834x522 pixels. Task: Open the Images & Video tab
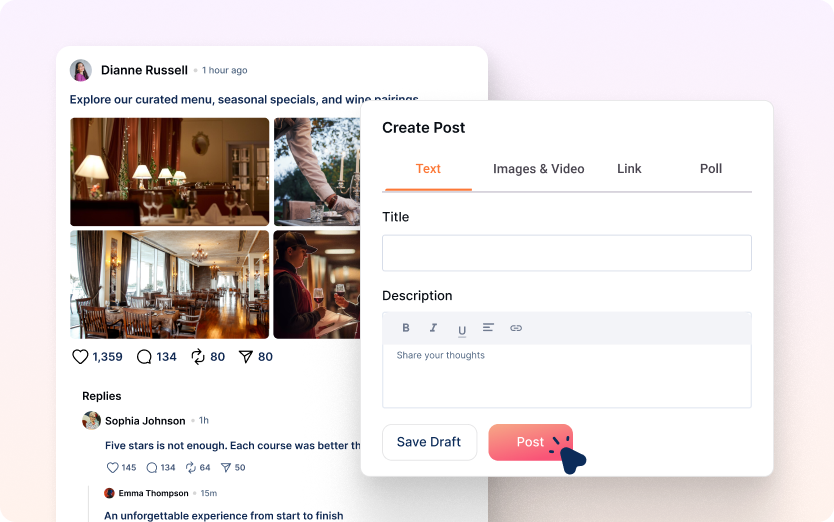pyautogui.click(x=538, y=169)
